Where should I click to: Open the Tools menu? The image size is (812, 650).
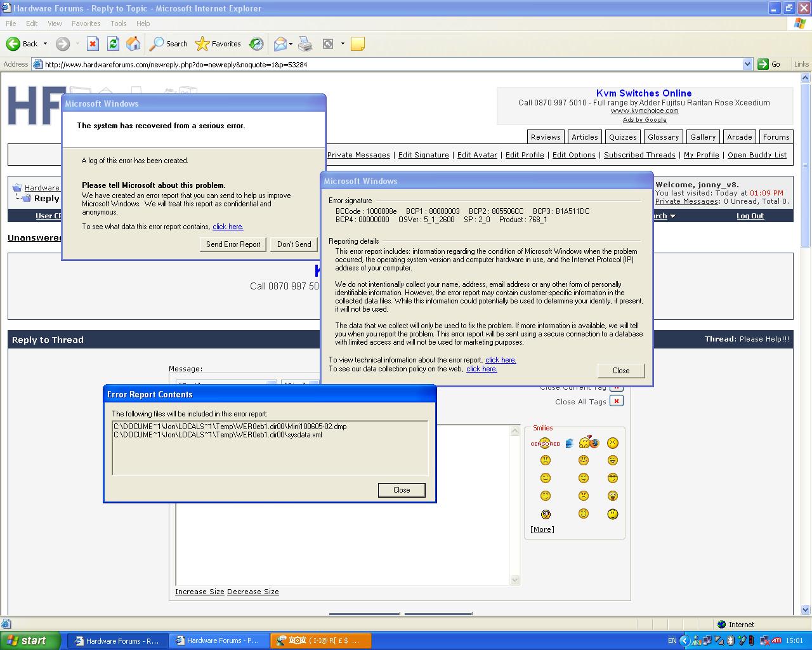pos(118,23)
